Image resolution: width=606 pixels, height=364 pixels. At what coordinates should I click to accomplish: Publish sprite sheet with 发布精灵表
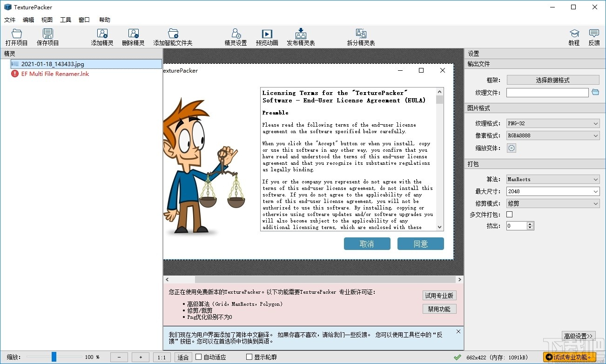[x=301, y=37]
